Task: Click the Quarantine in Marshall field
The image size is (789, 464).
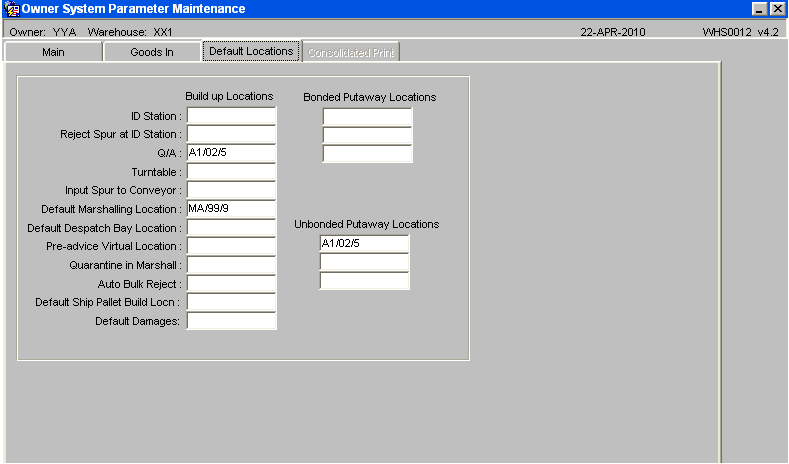Action: 231,265
